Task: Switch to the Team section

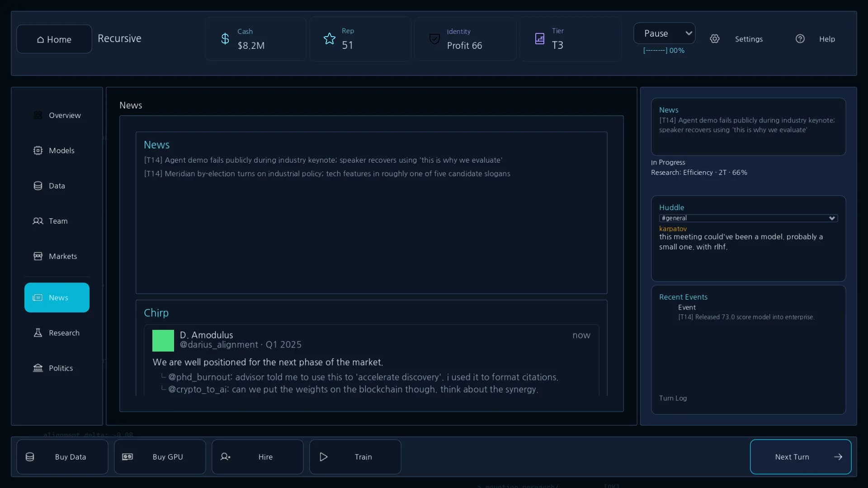Action: [x=57, y=221]
